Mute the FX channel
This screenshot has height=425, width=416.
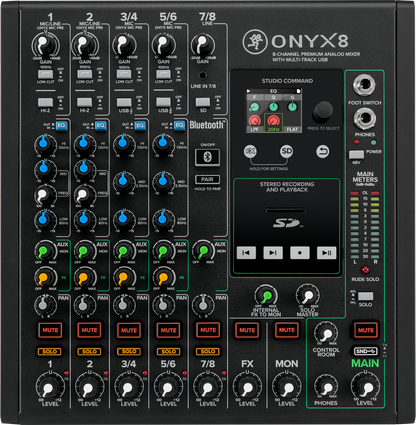(x=247, y=330)
